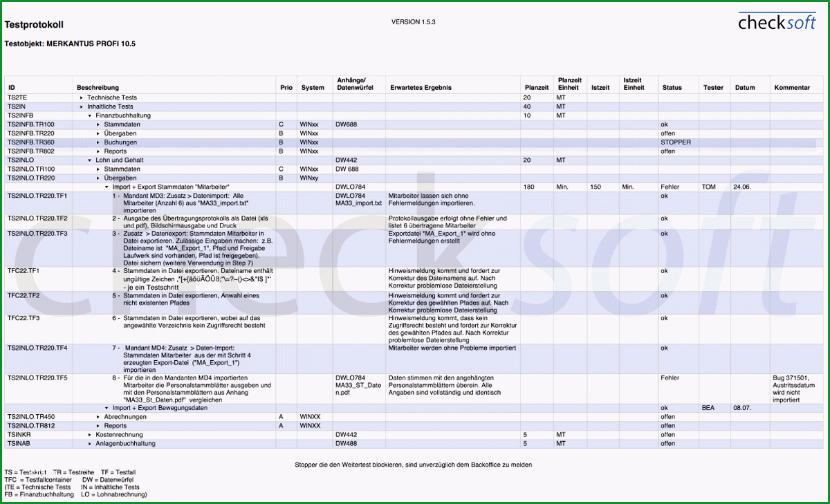Viewport: 830px width, 504px height.
Task: Collapse the Finanzbuchhaltung tree node
Action: point(90,115)
